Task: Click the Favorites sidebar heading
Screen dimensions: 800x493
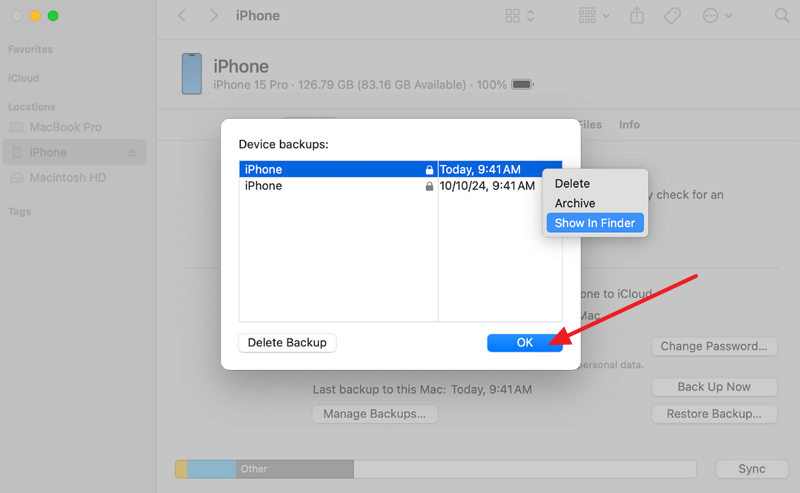Action: pyautogui.click(x=30, y=50)
